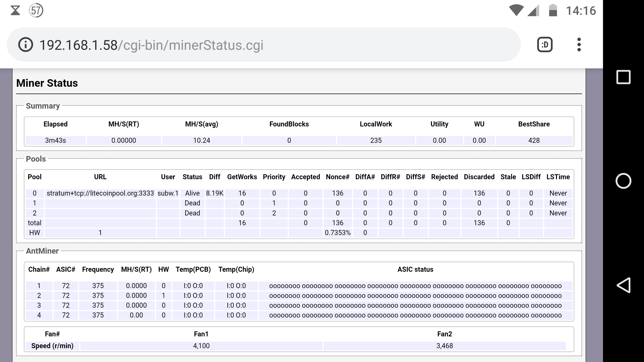Click the Fan2 speed value 3,468
The width and height of the screenshot is (644, 362).
(x=445, y=346)
